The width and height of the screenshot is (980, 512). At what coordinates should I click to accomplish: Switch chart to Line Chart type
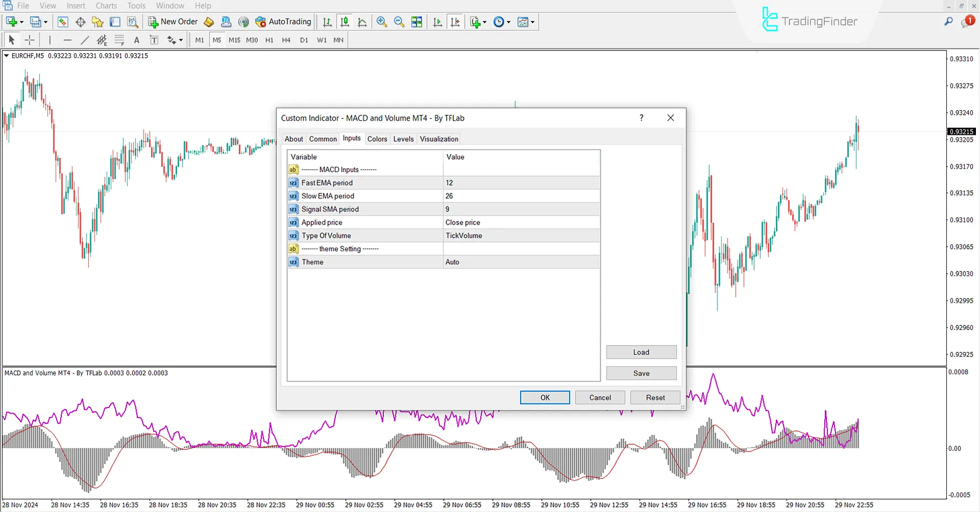(x=362, y=22)
